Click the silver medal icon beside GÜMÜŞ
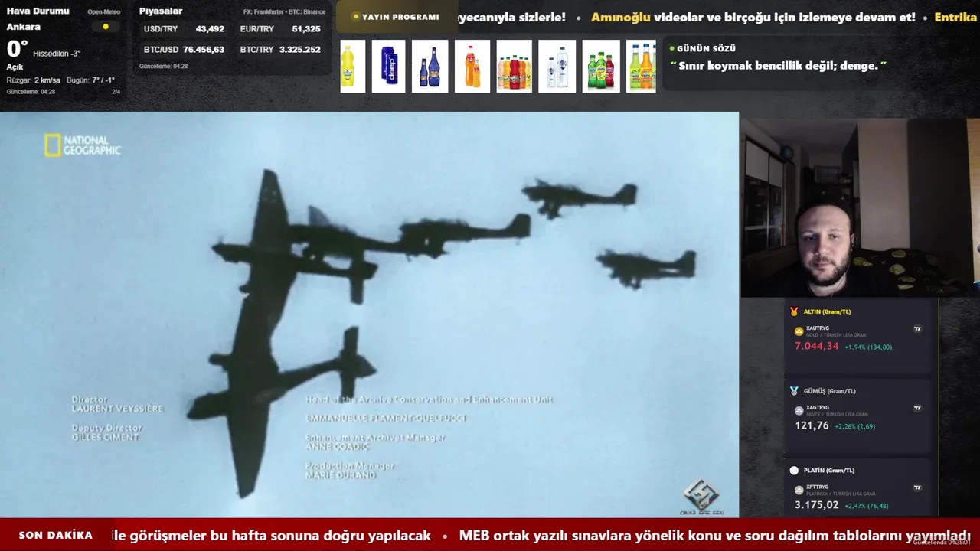The image size is (980, 551). [794, 391]
